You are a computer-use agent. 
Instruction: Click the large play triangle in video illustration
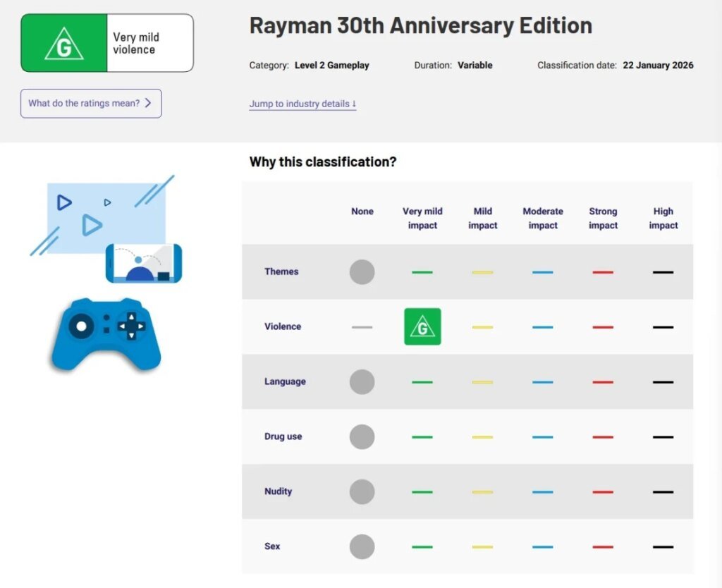tap(91, 225)
